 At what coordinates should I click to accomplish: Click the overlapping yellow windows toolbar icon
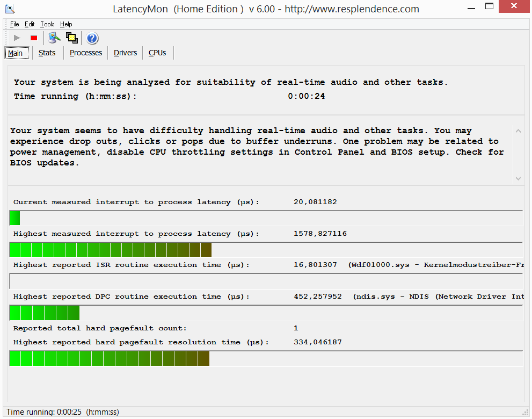pyautogui.click(x=71, y=38)
